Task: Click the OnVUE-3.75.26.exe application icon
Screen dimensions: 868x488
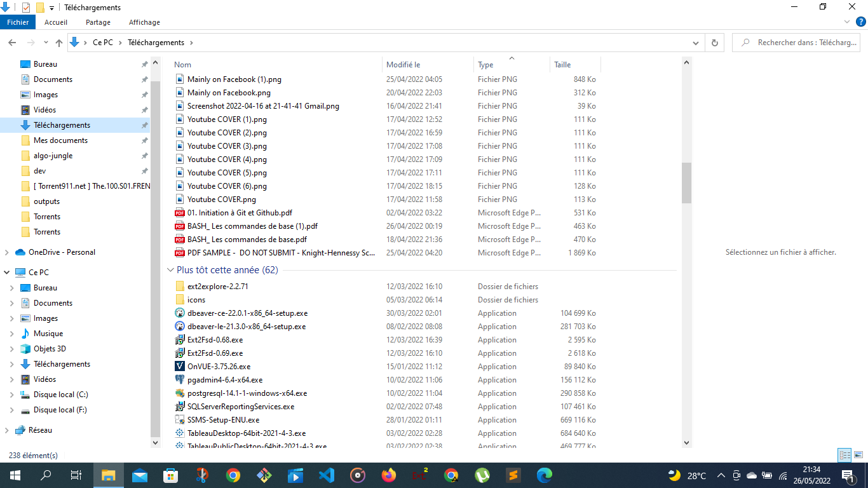Action: click(x=180, y=367)
